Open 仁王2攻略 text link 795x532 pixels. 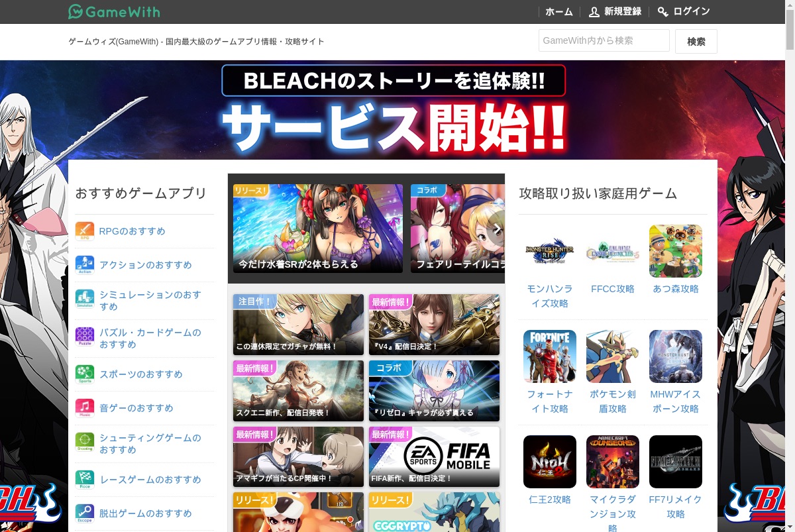(550, 500)
